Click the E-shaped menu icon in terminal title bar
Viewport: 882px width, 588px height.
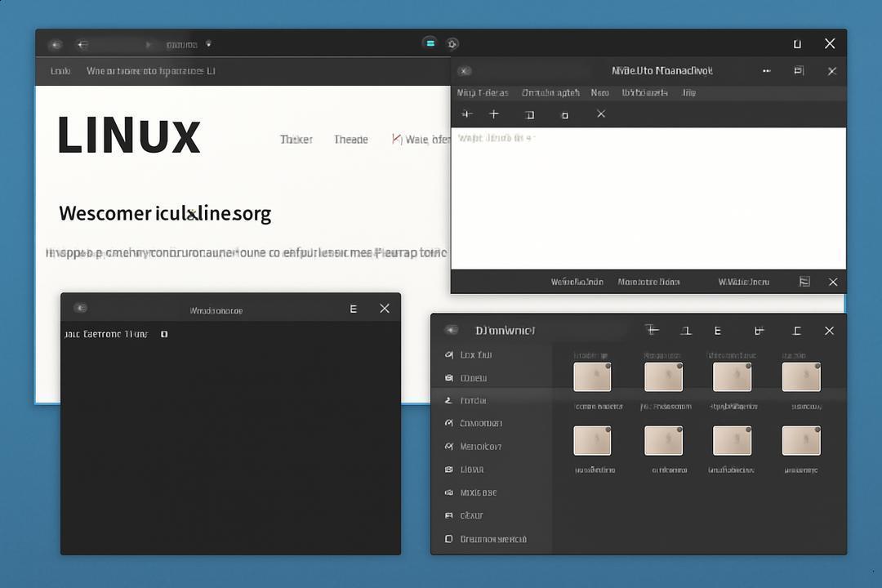[x=354, y=309]
